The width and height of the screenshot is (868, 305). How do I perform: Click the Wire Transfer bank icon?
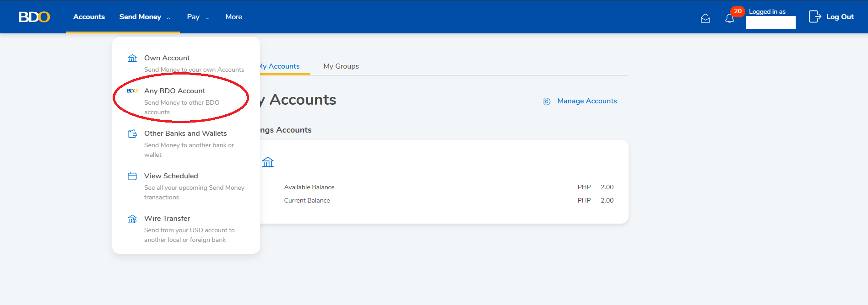(132, 219)
